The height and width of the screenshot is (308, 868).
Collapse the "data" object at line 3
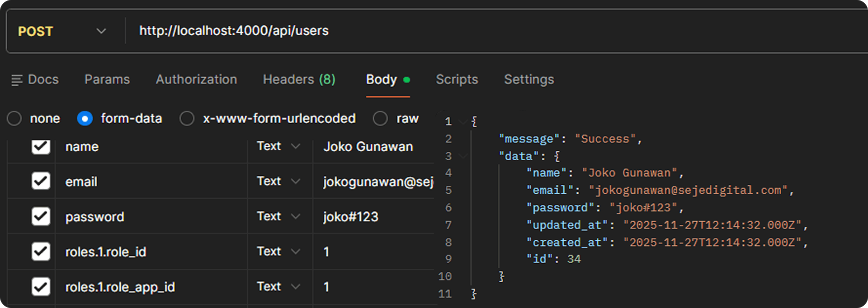(463, 156)
